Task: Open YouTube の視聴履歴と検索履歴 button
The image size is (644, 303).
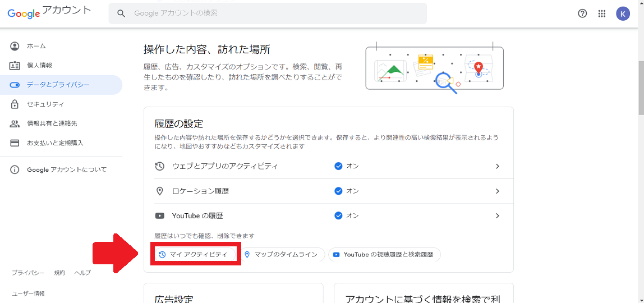Action: coord(384,255)
